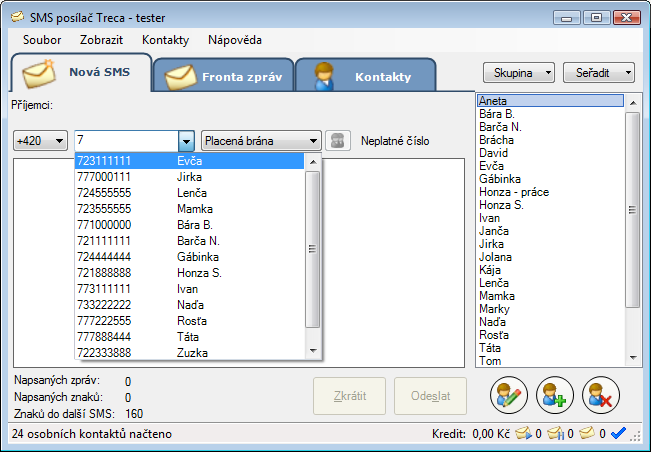Select Mamka in the right contact list
The height and width of the screenshot is (452, 651).
point(551,296)
